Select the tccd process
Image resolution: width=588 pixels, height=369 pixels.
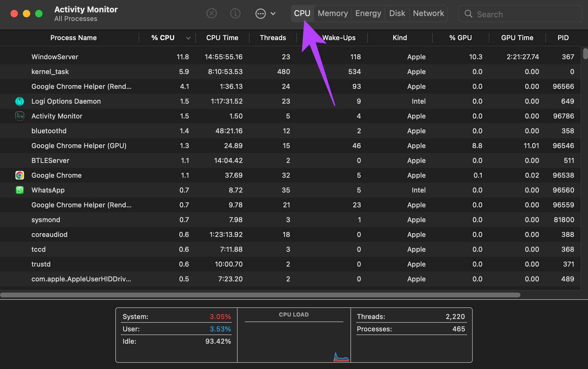(38, 249)
